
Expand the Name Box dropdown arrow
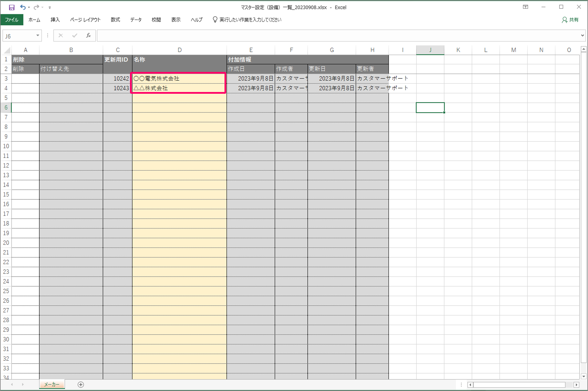click(38, 36)
